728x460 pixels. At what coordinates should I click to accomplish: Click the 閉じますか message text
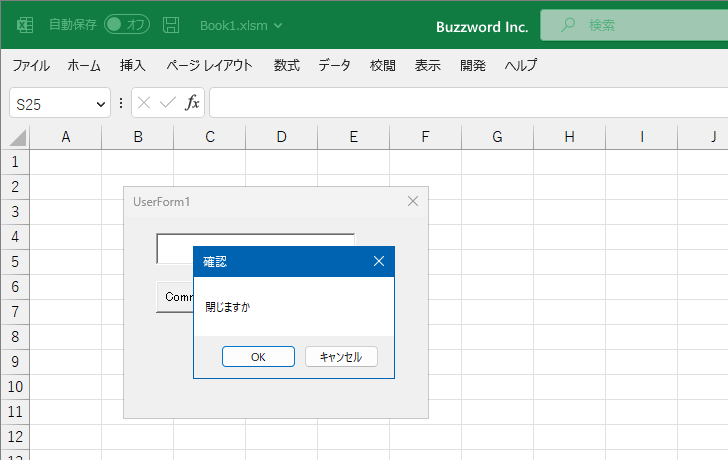[228, 307]
